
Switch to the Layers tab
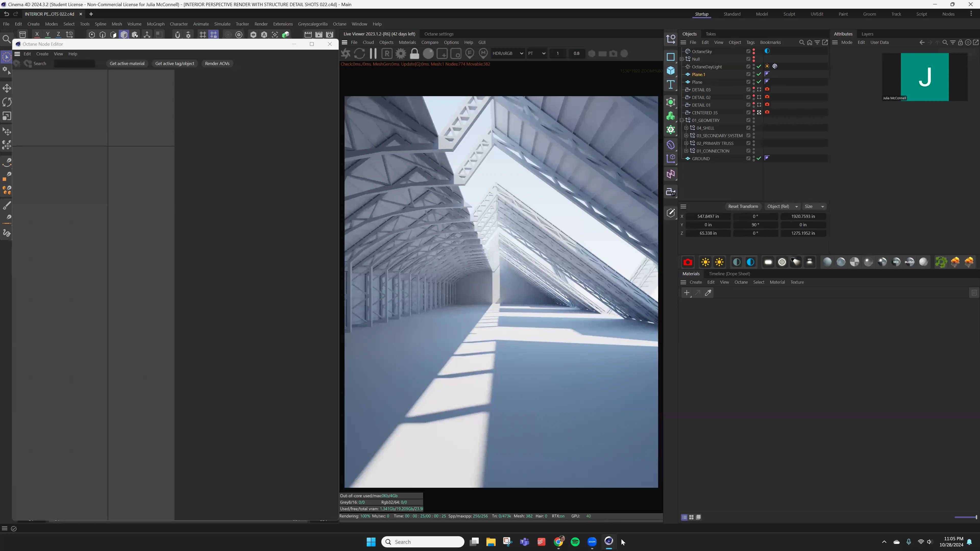point(867,34)
